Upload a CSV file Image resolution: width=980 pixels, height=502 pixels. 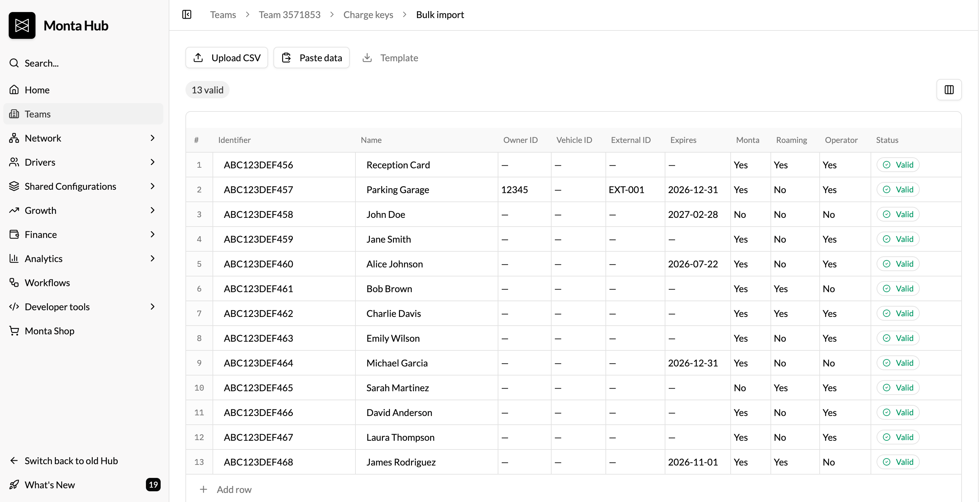tap(227, 58)
